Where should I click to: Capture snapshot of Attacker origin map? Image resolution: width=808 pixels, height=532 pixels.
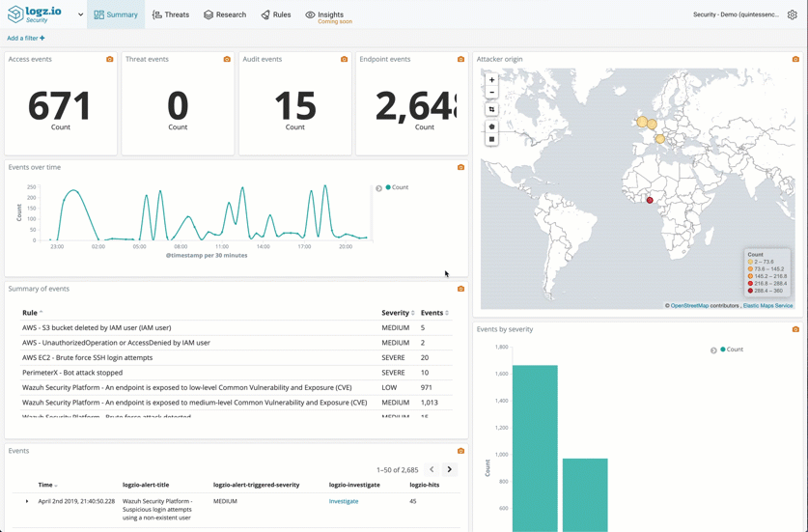click(x=795, y=59)
